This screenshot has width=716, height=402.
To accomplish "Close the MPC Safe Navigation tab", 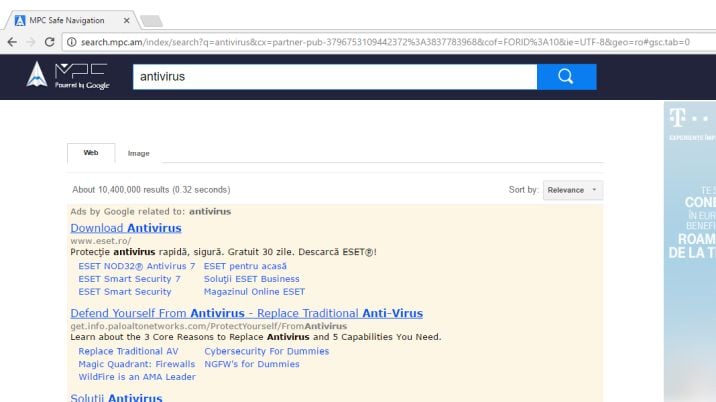I will pos(126,21).
